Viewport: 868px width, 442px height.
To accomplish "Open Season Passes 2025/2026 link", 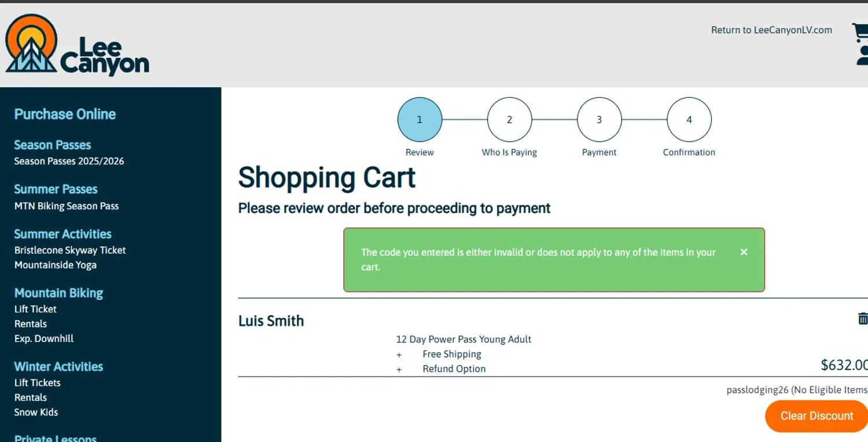I will click(69, 161).
